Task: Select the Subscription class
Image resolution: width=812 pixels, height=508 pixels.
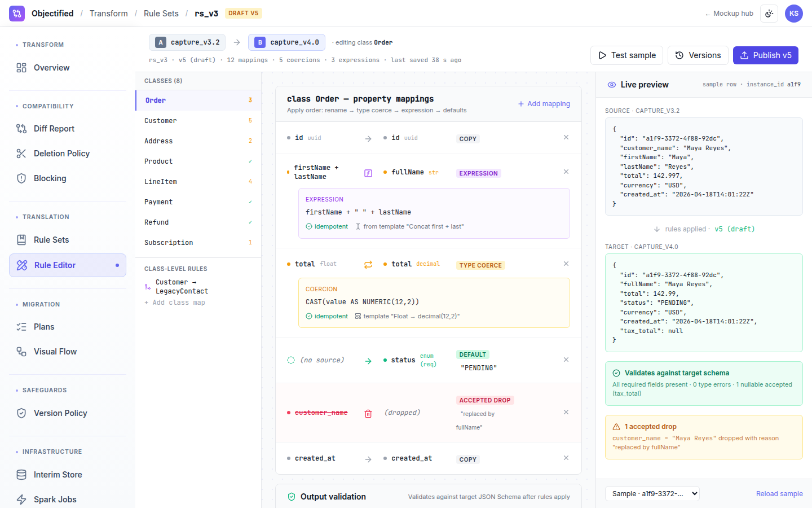Action: point(198,243)
